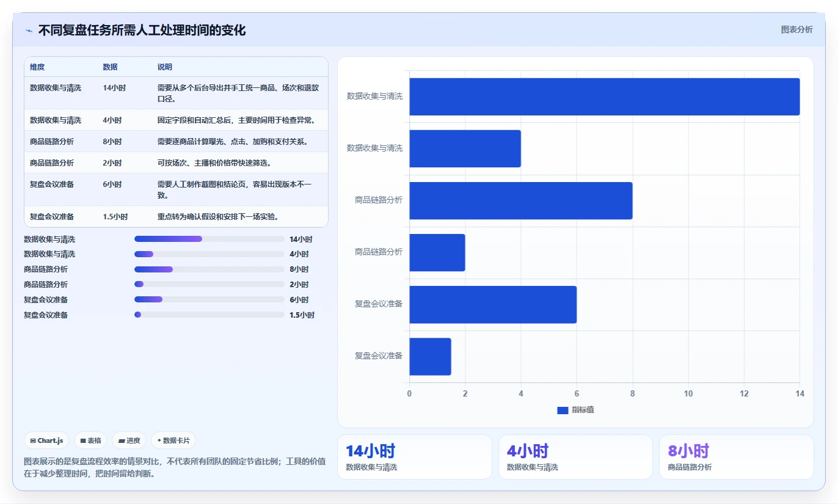Click the x-axis tick label 12
Screen dimensions: 838x504
pyautogui.click(x=744, y=393)
